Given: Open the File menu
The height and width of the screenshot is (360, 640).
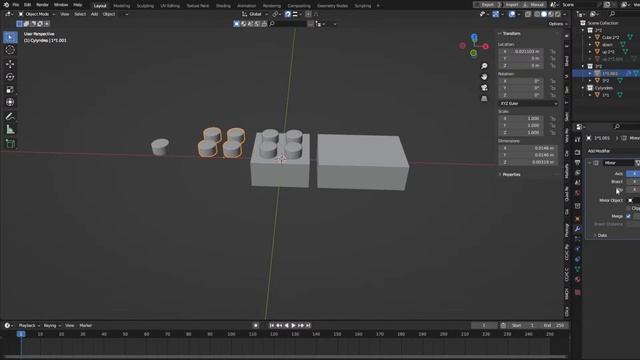Looking at the screenshot, I should click(x=16, y=5).
